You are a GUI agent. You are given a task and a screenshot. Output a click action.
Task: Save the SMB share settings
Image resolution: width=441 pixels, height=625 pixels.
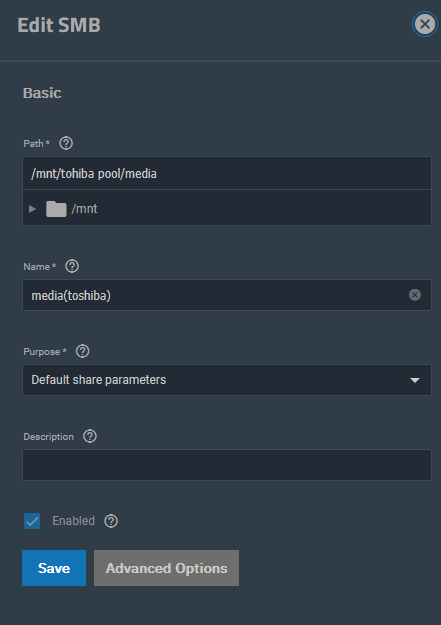coord(54,568)
